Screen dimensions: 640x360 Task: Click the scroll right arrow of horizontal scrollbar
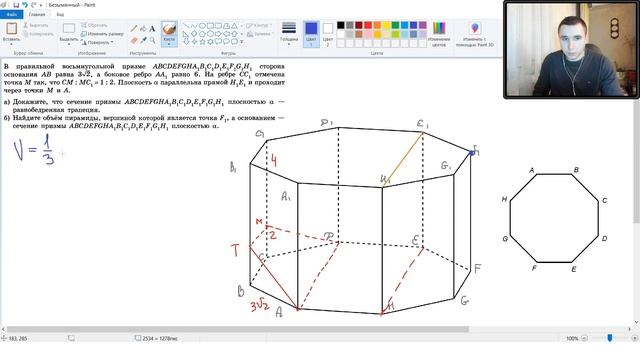pyautogui.click(x=630, y=329)
